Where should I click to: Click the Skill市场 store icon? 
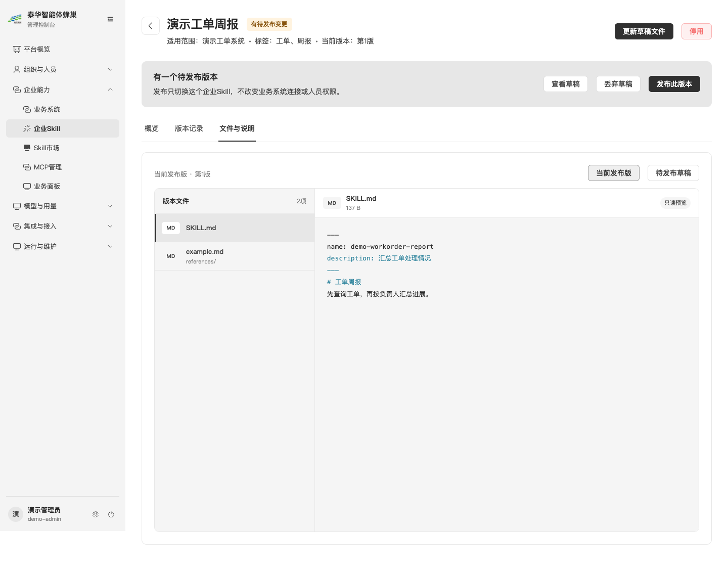click(27, 148)
